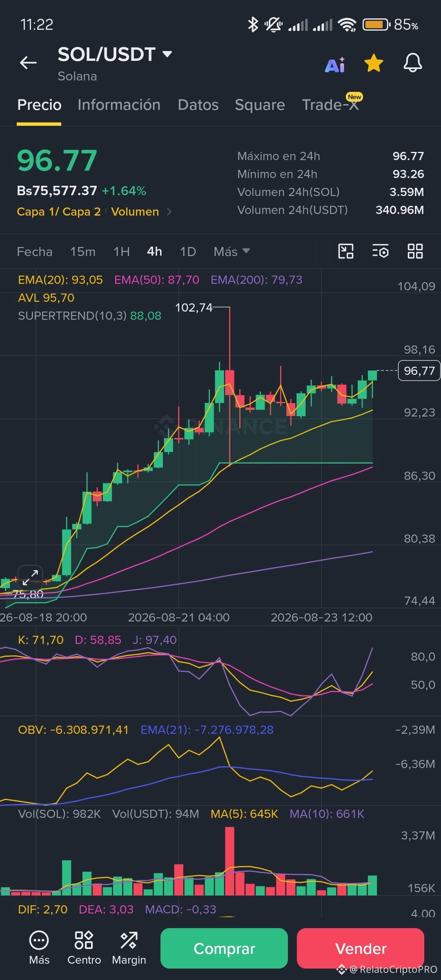Image resolution: width=441 pixels, height=980 pixels.
Task: Open the chart drawing tools icon
Action: click(346, 251)
